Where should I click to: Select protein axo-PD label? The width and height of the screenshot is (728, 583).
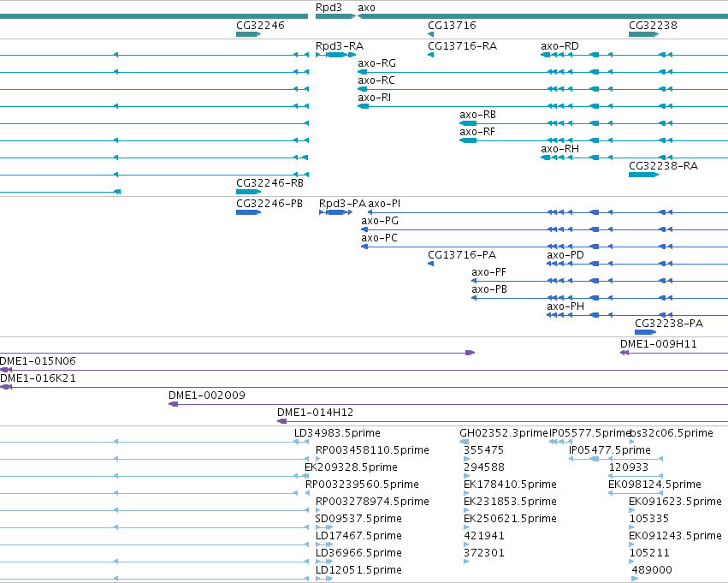[565, 255]
